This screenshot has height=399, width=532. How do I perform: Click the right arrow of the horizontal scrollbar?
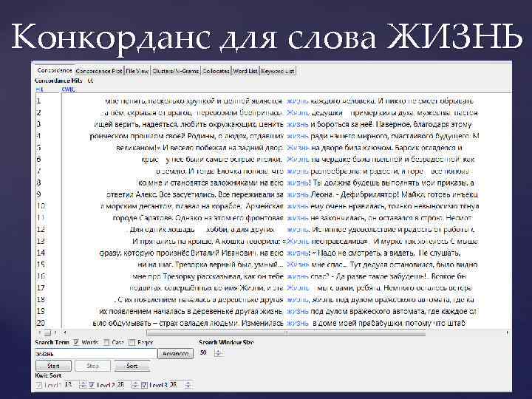tap(507, 332)
